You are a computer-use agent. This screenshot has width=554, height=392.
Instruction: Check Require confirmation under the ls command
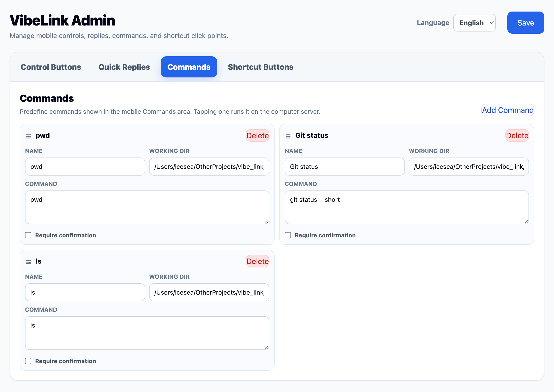(28, 361)
